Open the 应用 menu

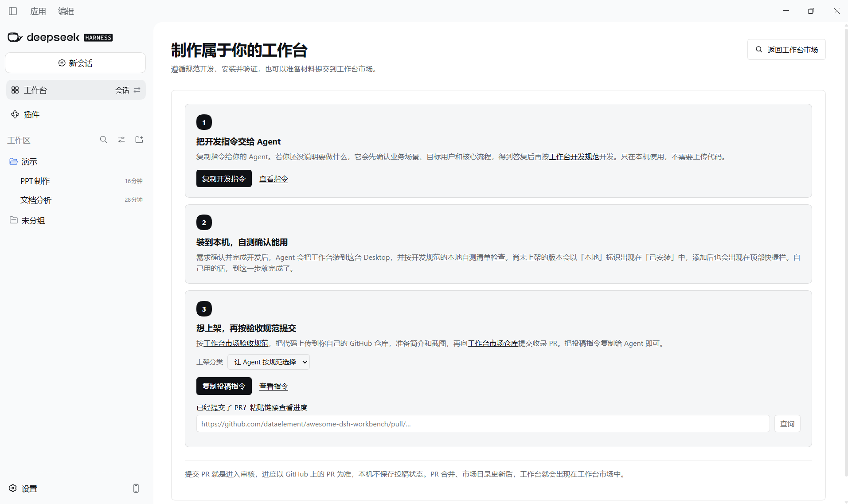(38, 11)
